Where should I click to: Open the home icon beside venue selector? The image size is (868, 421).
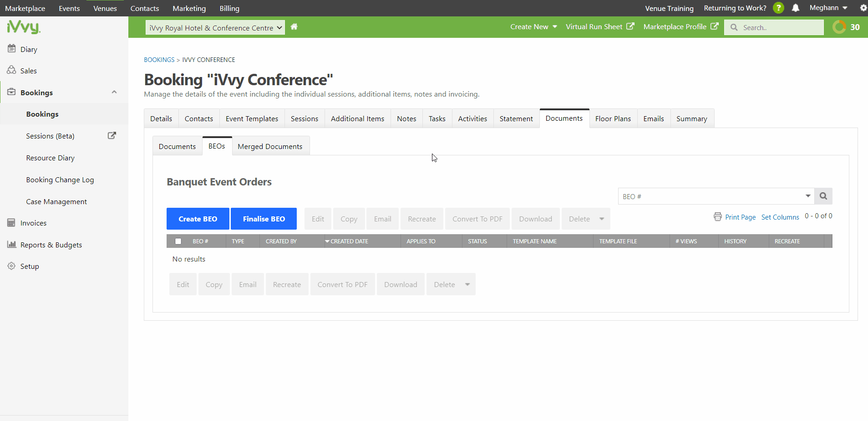point(294,26)
